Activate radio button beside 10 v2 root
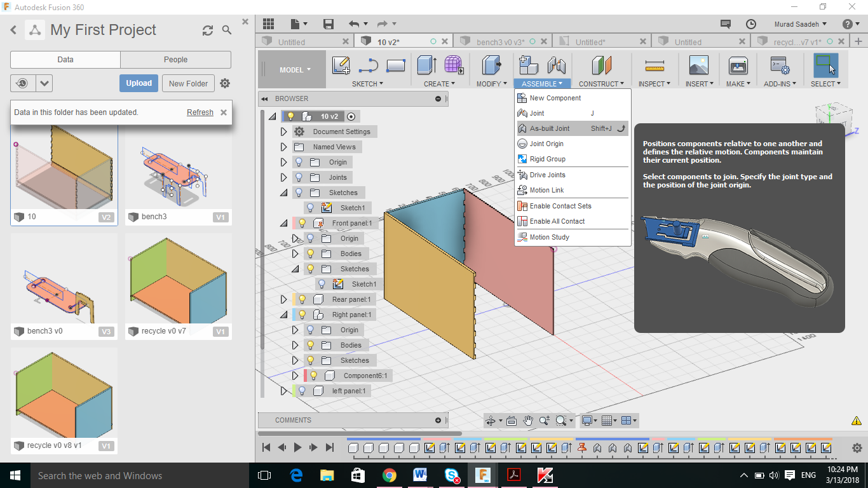This screenshot has height=488, width=868. pyautogui.click(x=351, y=116)
